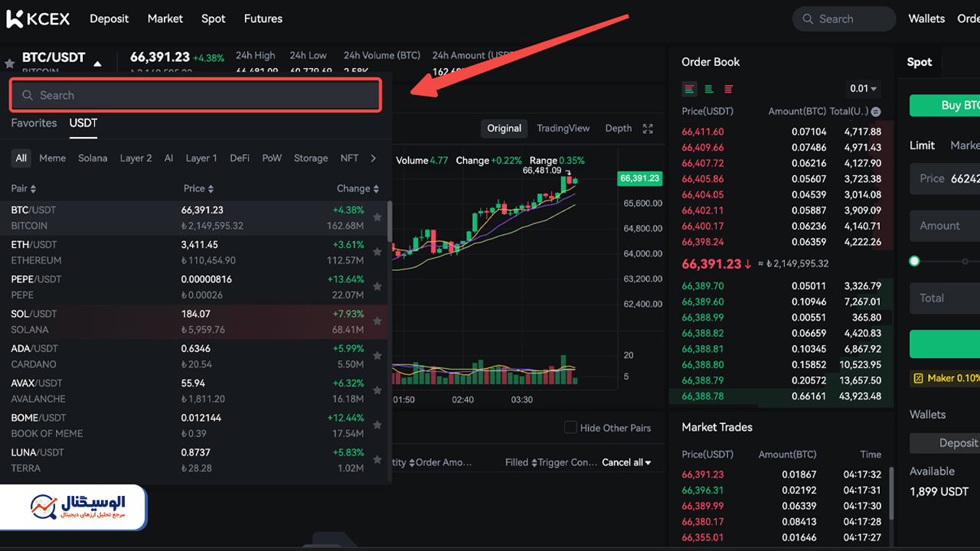980x551 pixels.
Task: Select the NFT category filter
Action: [349, 158]
